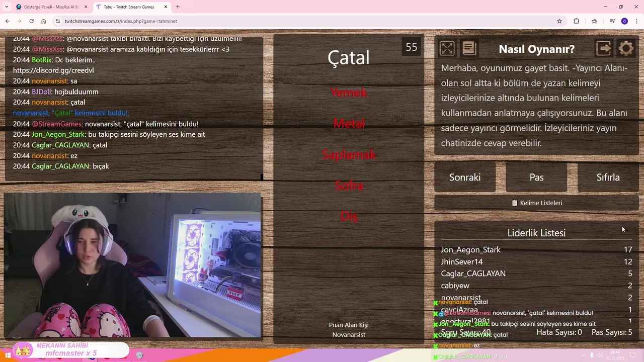The width and height of the screenshot is (644, 362).
Task: Toggle fullscreen with the expand arrows icon
Action: pos(447,48)
